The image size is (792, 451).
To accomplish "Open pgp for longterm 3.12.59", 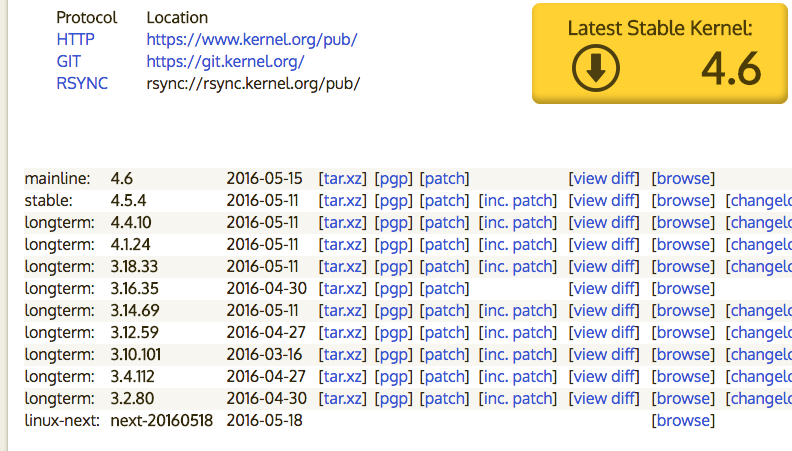I will coord(393,332).
